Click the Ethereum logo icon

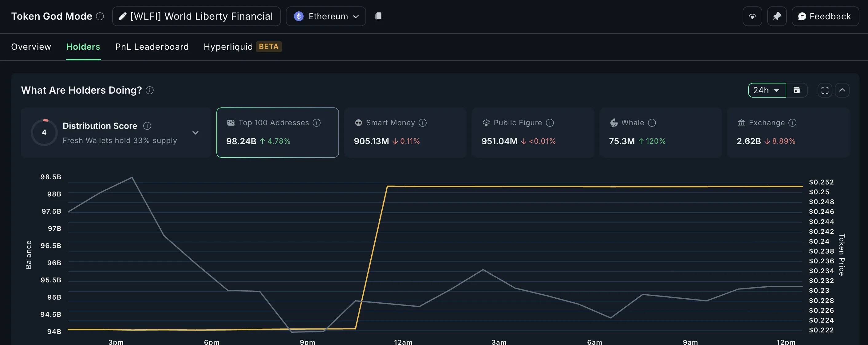[x=299, y=16]
